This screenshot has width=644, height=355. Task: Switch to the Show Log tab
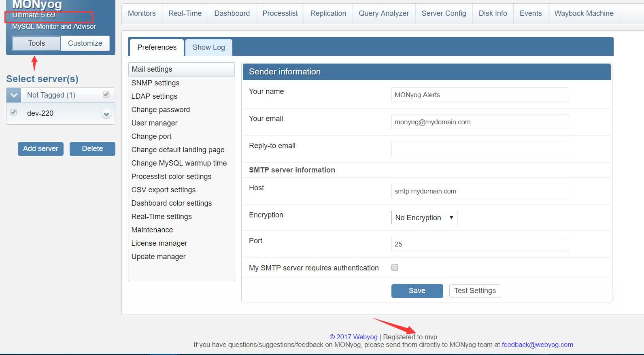click(208, 47)
